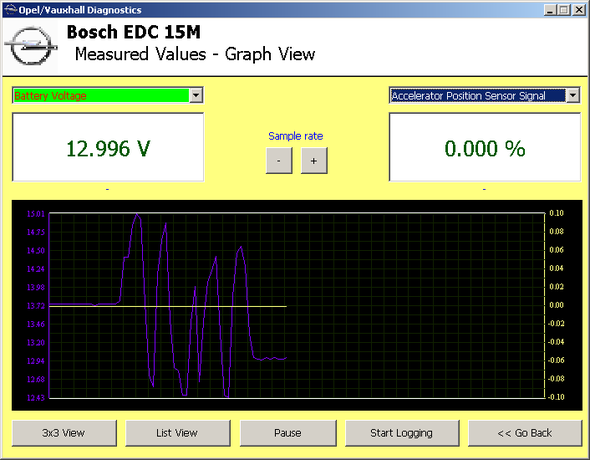Go Back to previous screen
Screen dimensions: 590x460
click(525, 433)
